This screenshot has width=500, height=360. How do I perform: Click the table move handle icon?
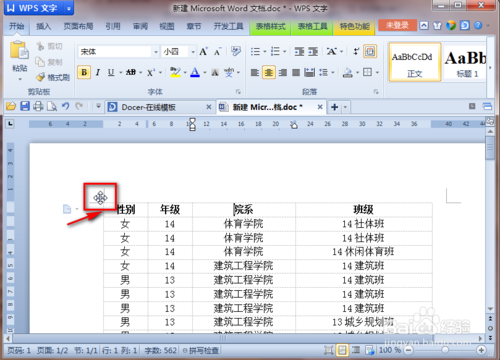click(100, 198)
